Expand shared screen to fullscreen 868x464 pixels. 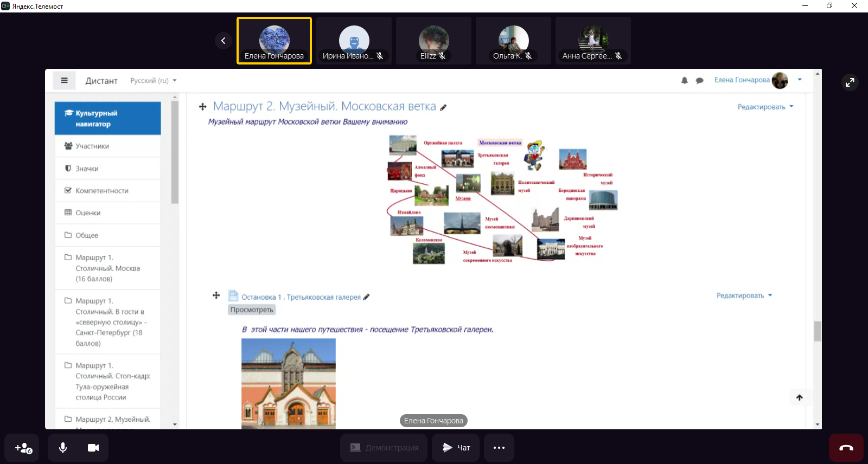(x=850, y=82)
